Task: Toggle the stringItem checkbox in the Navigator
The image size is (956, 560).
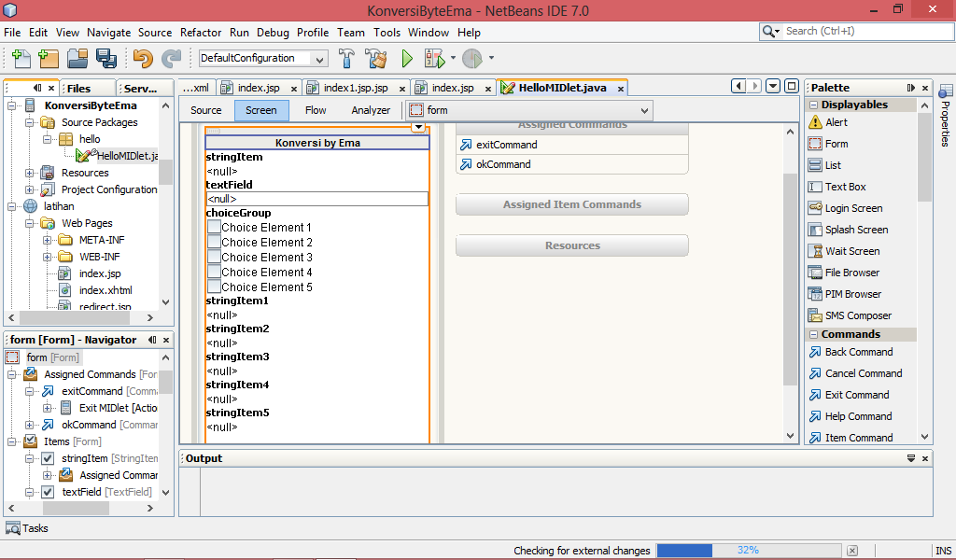Action: (49, 459)
